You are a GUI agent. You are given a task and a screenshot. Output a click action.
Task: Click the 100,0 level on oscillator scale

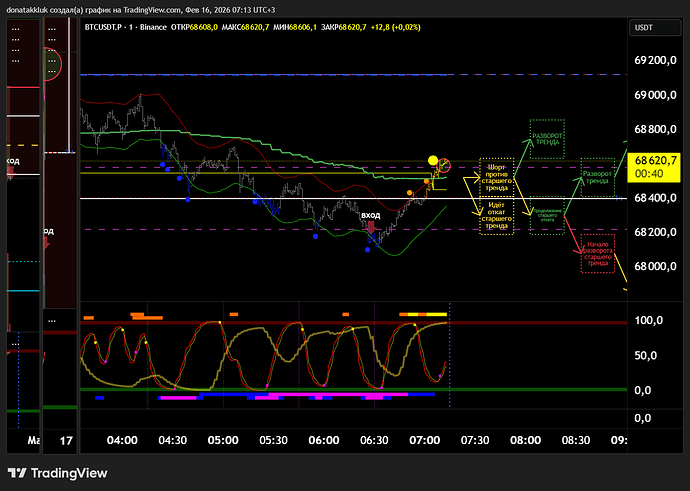coord(651,321)
